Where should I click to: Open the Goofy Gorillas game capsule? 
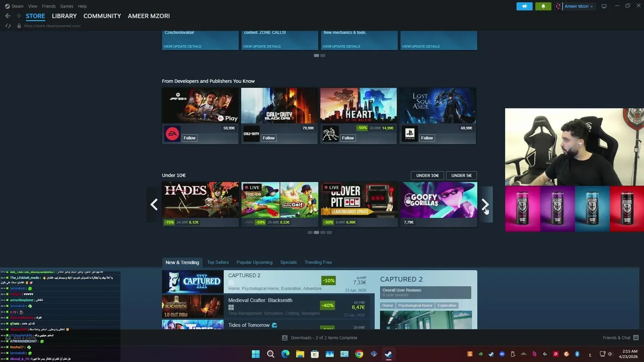click(439, 204)
